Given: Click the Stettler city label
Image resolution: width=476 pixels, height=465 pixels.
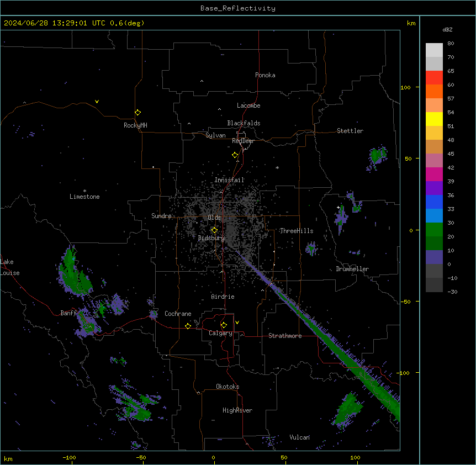Looking at the screenshot, I should coord(350,131).
